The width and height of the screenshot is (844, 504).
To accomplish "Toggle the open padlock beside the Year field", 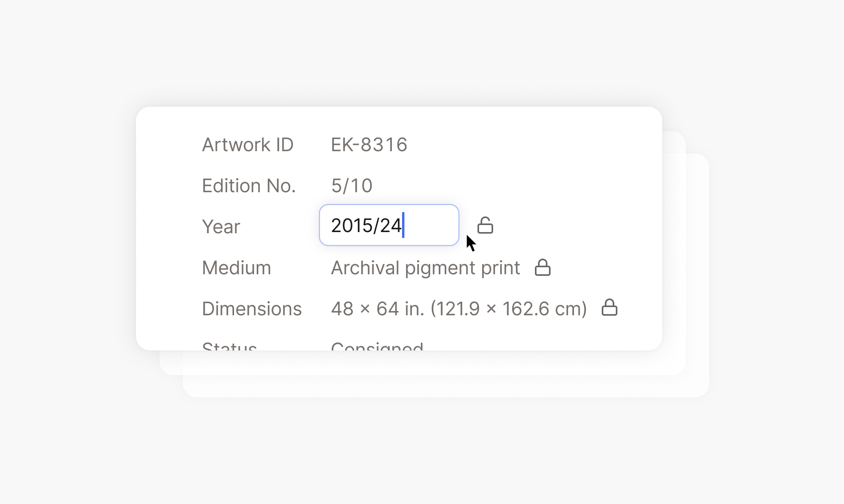I will 485,225.
